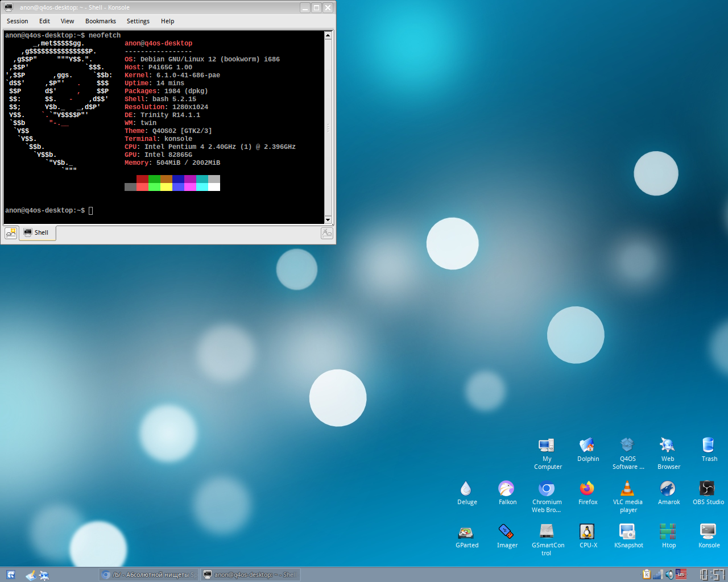Click the scrollbar up arrow in Konsole
This screenshot has height=582, width=728.
[328, 35]
